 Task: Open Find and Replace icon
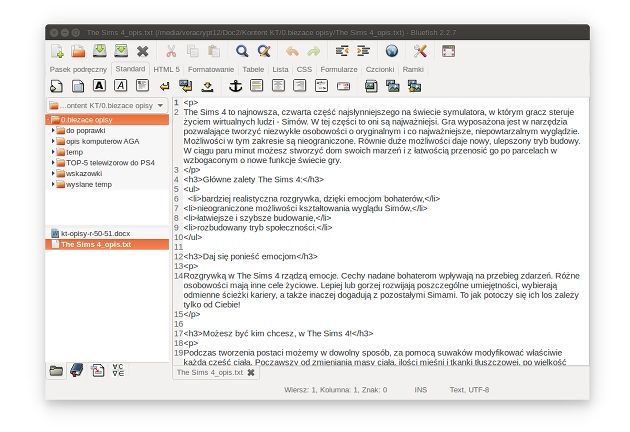click(x=264, y=51)
